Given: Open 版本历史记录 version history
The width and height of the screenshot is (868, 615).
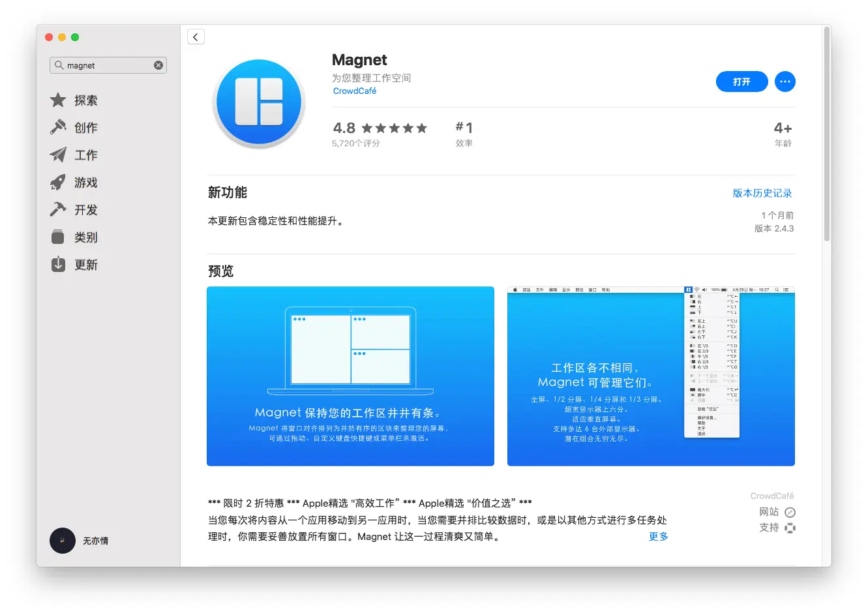Looking at the screenshot, I should [762, 193].
